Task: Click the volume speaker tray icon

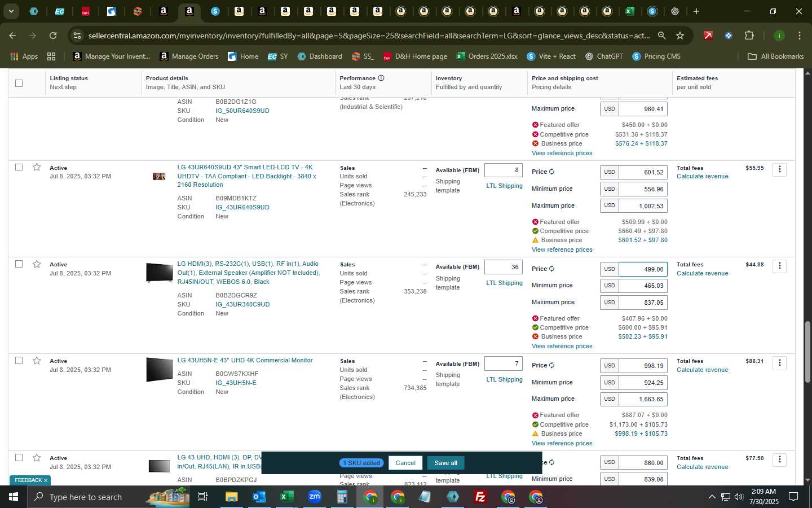Action: coord(739,497)
